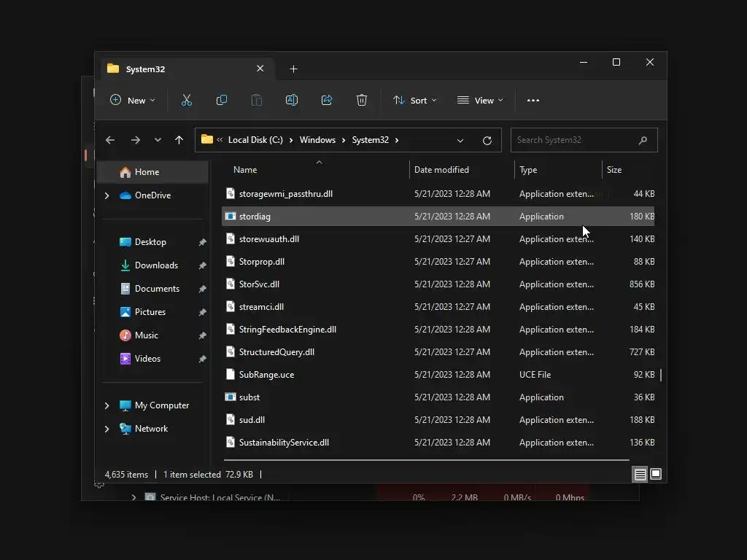Expand chevron after System32 in path
This screenshot has width=747, height=560.
click(x=397, y=140)
